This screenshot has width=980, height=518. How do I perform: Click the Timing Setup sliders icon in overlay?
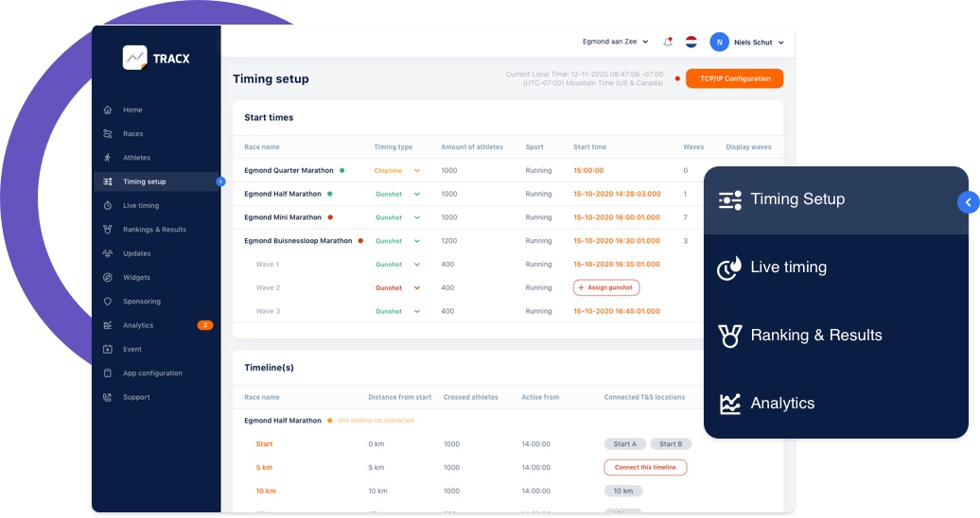coord(729,199)
